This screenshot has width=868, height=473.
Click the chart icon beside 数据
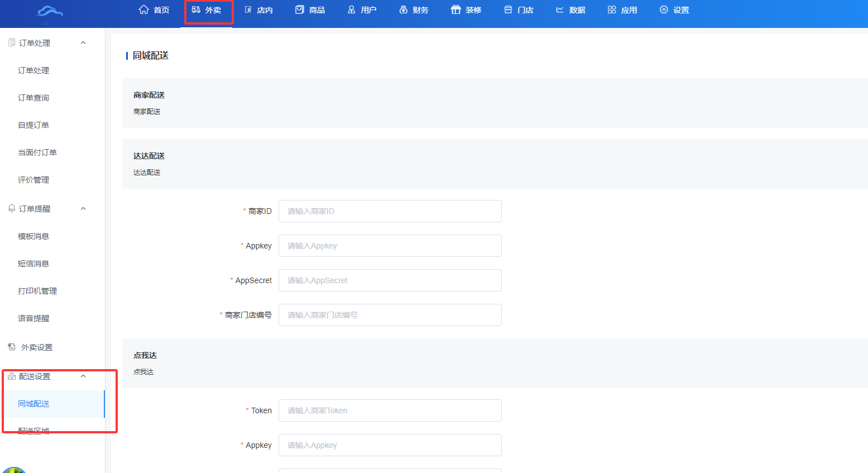[x=560, y=9]
